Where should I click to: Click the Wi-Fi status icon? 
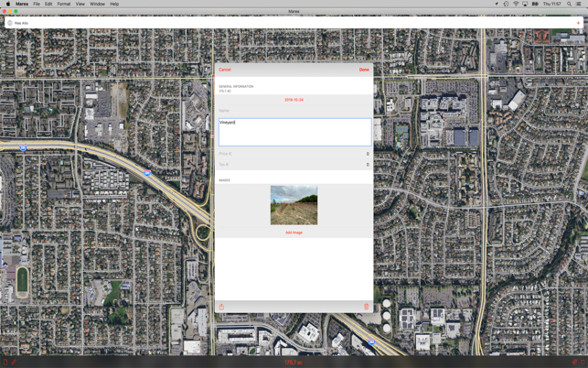(x=516, y=4)
